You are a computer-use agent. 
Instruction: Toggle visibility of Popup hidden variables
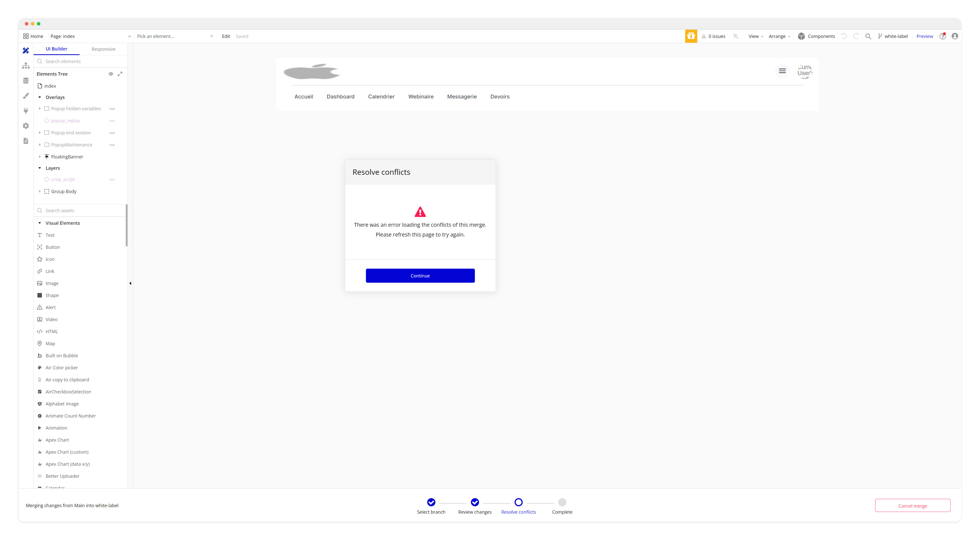[112, 109]
